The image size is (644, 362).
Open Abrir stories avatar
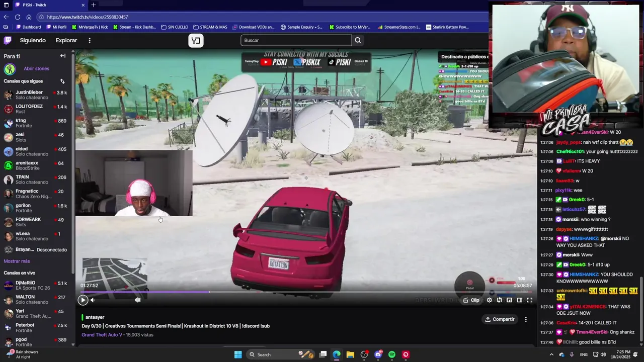pyautogui.click(x=10, y=69)
